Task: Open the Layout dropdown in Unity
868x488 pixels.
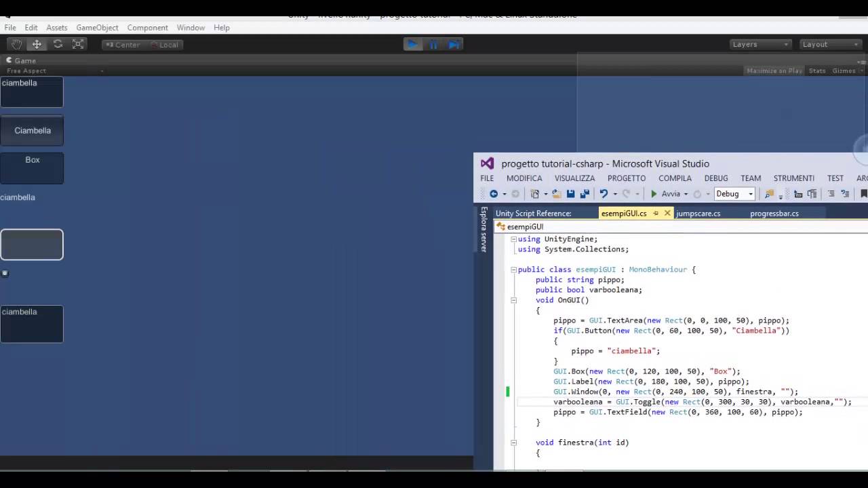Action: (830, 44)
